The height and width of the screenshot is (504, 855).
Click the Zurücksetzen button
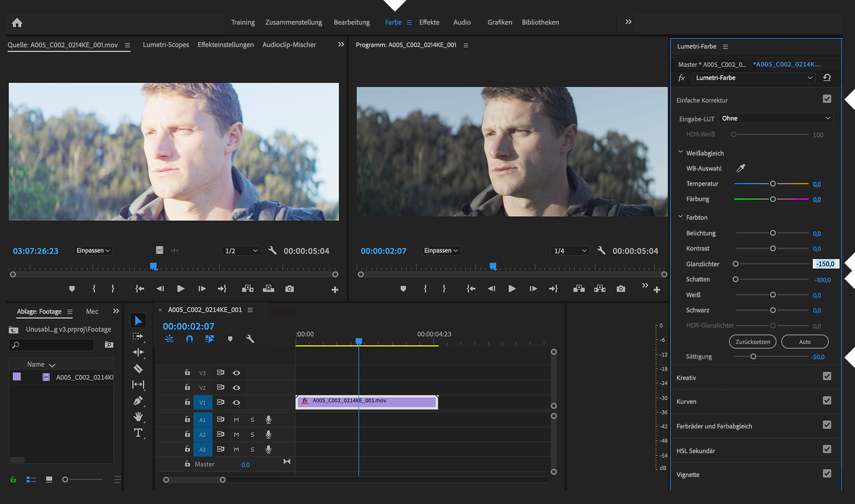tap(752, 342)
